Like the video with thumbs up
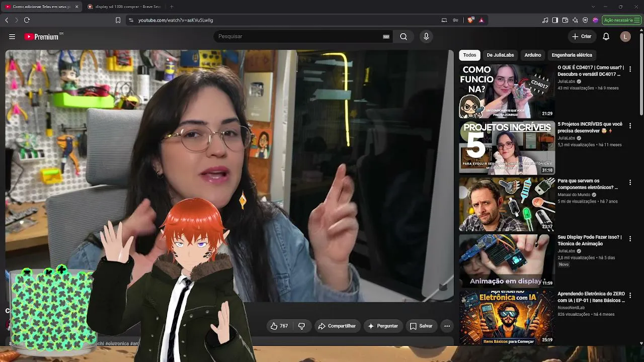 tap(279, 326)
